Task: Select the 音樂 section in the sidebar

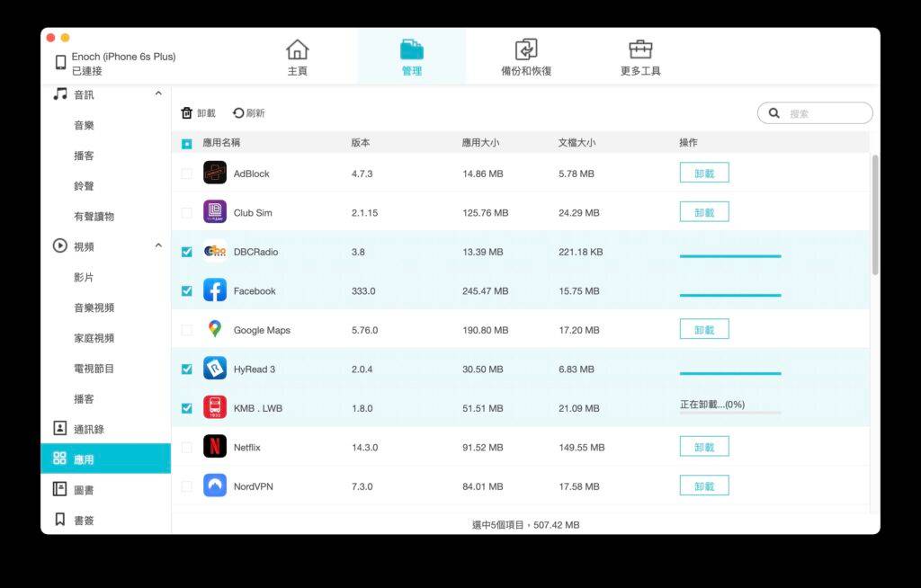Action: [x=83, y=125]
